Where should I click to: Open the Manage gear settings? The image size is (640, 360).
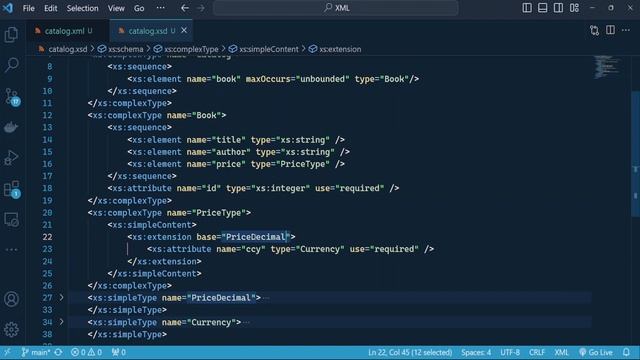(x=11, y=329)
